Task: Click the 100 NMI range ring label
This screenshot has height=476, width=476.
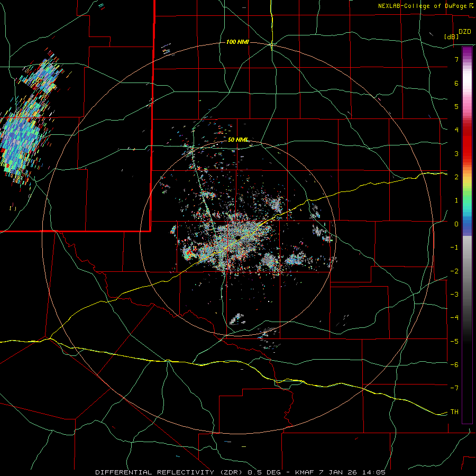Action: [x=237, y=42]
